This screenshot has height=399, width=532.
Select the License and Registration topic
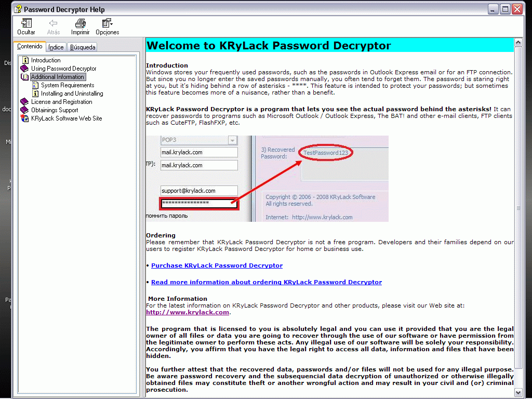click(61, 101)
